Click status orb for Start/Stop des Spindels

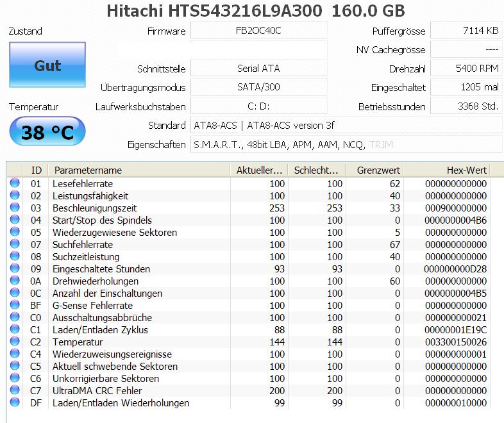pyautogui.click(x=15, y=219)
